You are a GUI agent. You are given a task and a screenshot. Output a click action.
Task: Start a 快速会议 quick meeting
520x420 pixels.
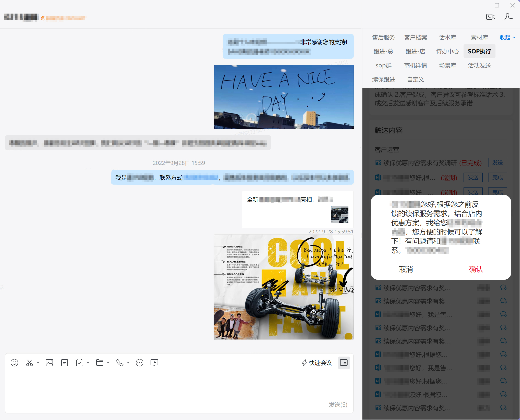click(x=317, y=363)
